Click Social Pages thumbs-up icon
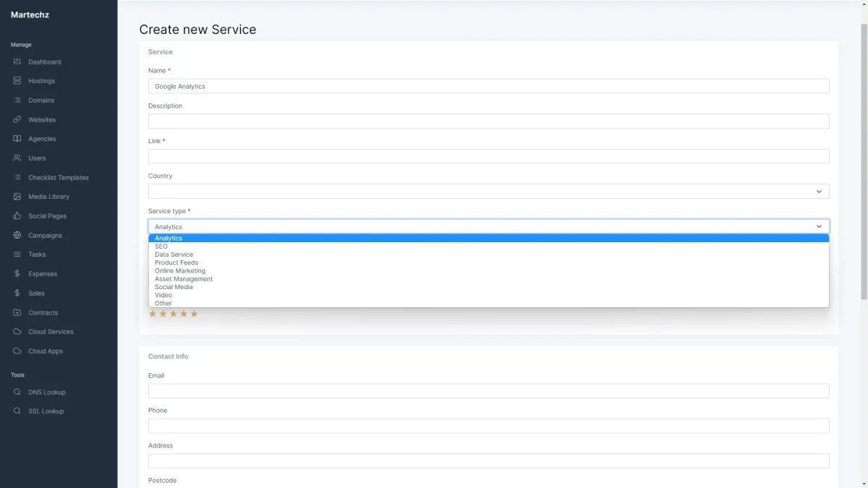Screen dimensions: 868x488 17,216
